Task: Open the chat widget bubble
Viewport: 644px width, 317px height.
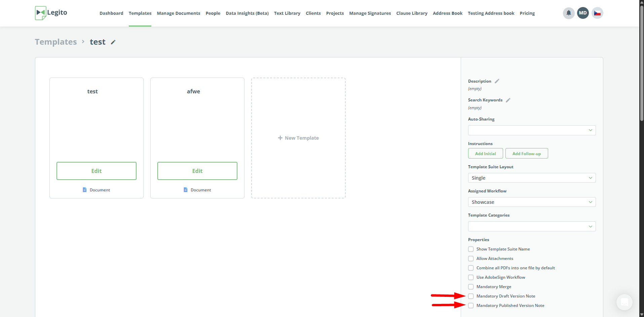Action: [624, 302]
